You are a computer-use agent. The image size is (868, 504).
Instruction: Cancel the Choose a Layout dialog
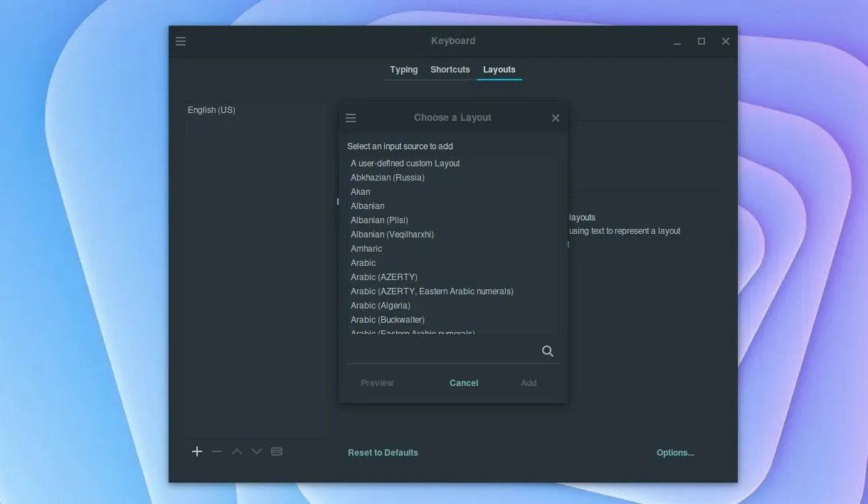tap(463, 382)
